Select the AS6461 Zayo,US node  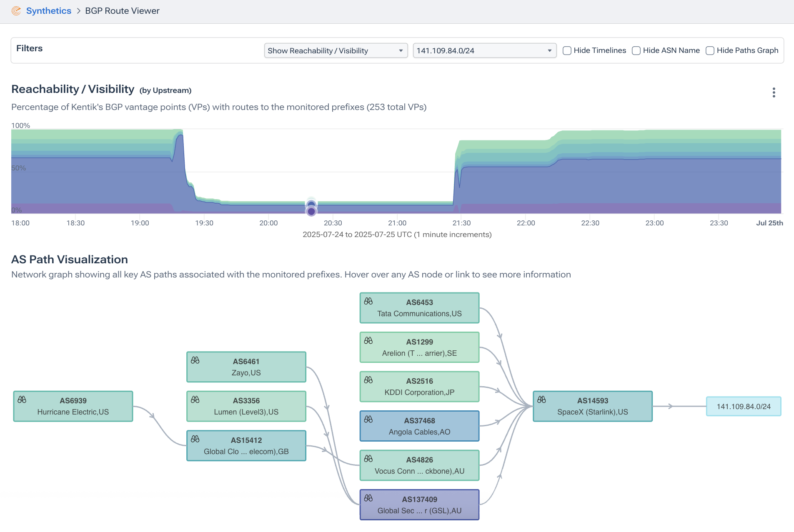click(246, 367)
